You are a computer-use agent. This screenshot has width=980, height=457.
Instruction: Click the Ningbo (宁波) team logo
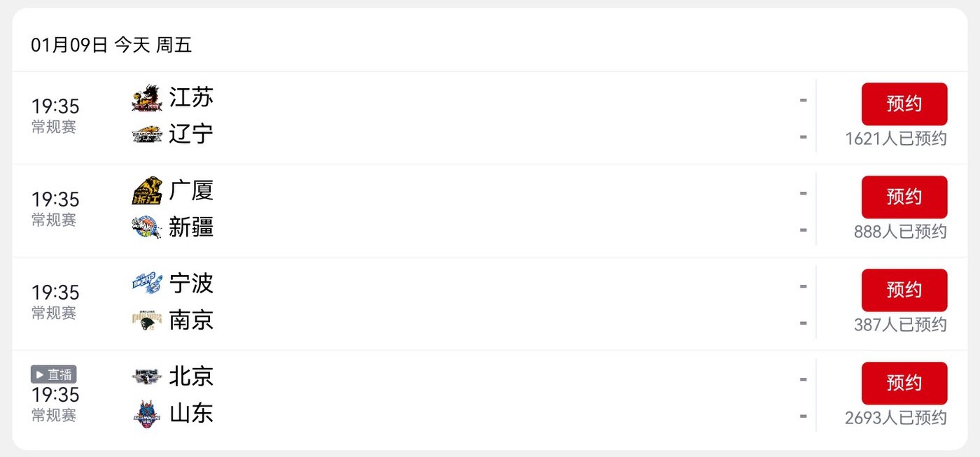point(147,283)
